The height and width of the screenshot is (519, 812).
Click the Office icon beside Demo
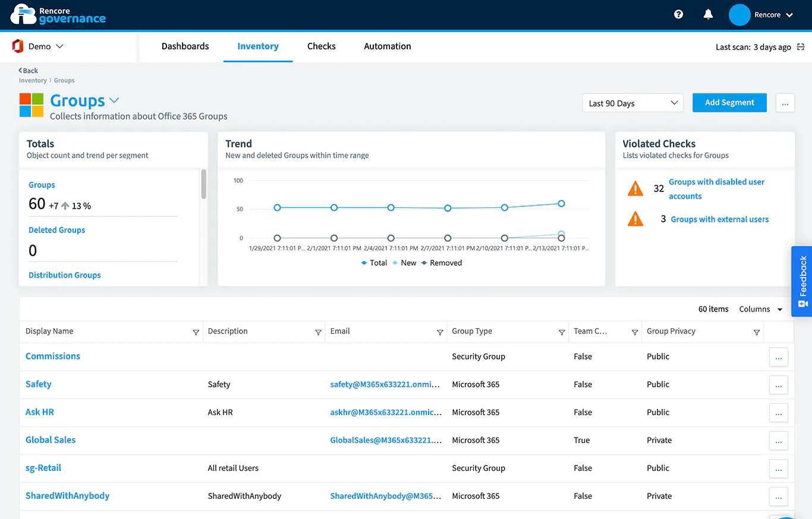pos(17,46)
